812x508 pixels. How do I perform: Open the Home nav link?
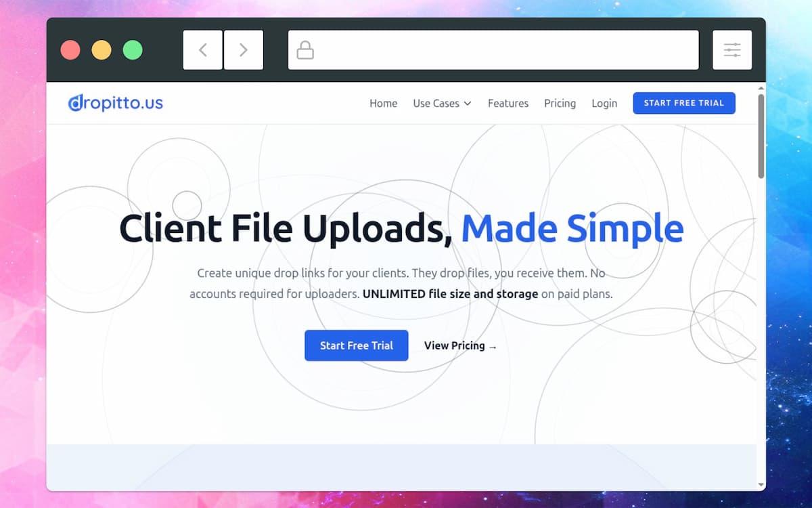click(383, 104)
